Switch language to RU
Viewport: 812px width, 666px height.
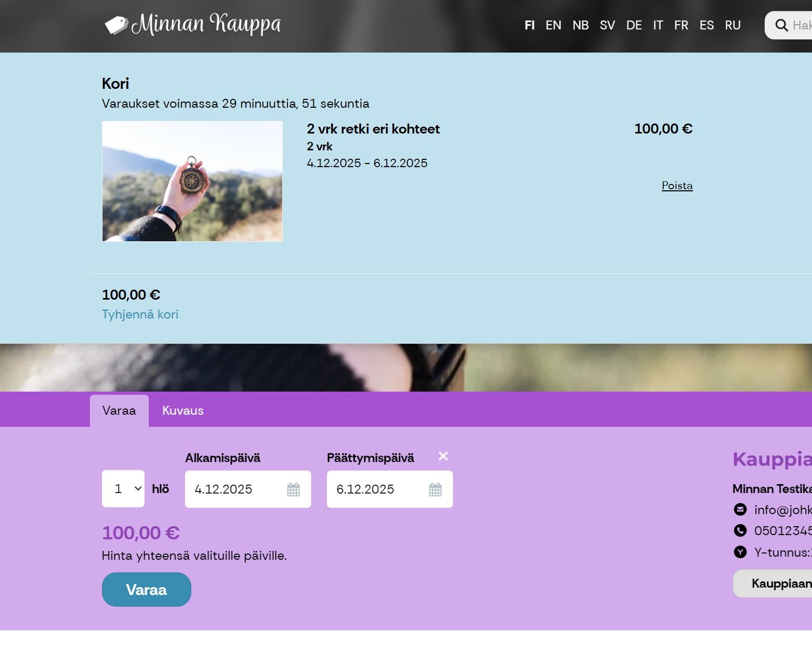(x=733, y=25)
